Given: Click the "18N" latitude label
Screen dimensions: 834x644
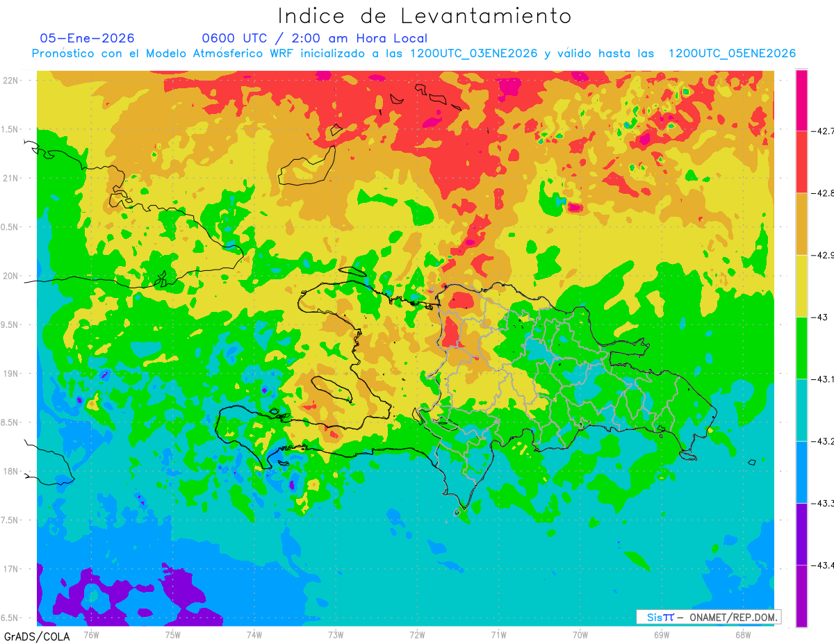Looking at the screenshot, I should pyautogui.click(x=11, y=471).
